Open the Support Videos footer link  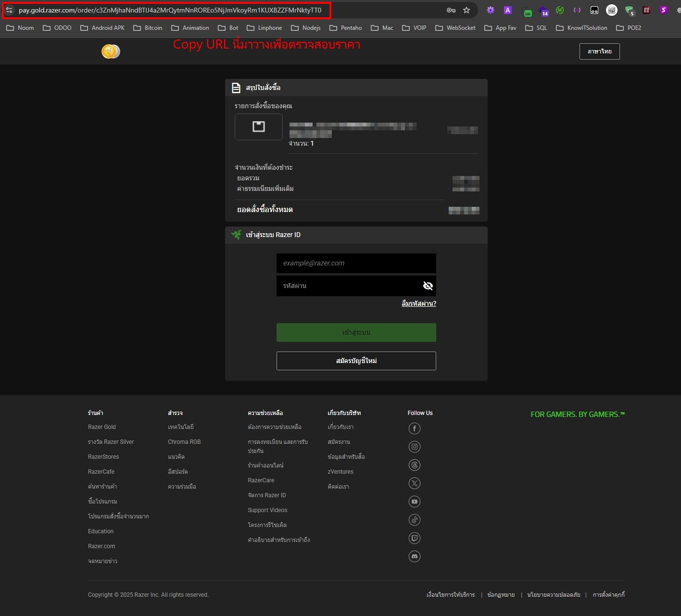pos(267,510)
